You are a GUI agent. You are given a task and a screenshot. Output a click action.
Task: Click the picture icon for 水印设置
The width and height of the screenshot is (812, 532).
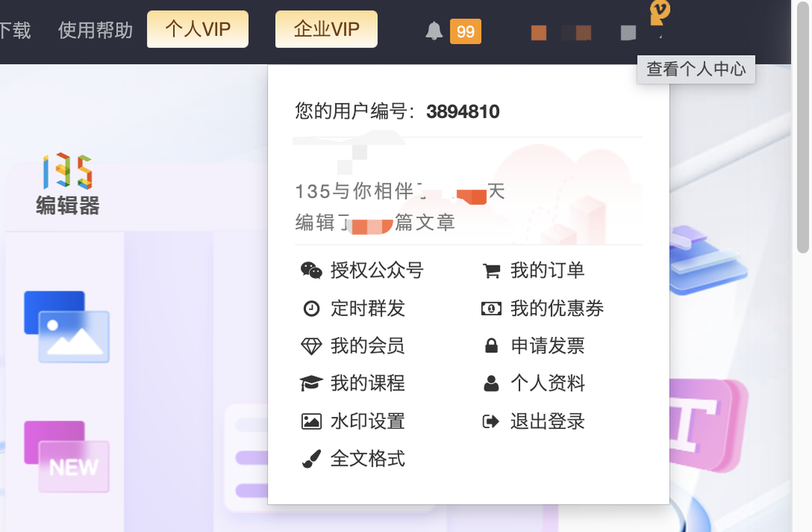[311, 421]
